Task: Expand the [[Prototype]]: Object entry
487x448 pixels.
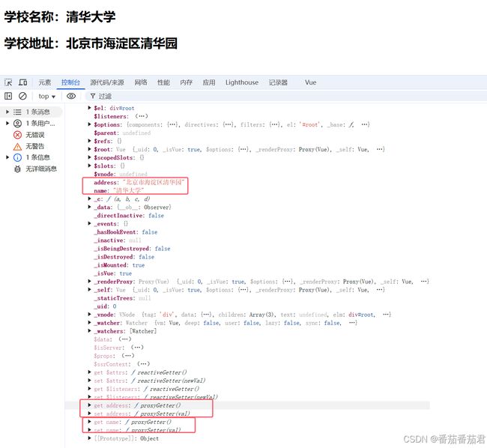Action: [x=89, y=438]
